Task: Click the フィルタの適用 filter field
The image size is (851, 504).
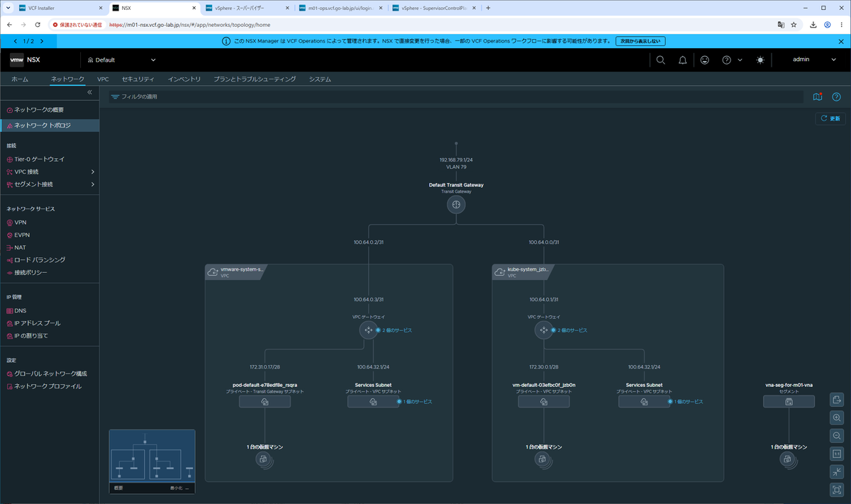Action: (x=457, y=96)
